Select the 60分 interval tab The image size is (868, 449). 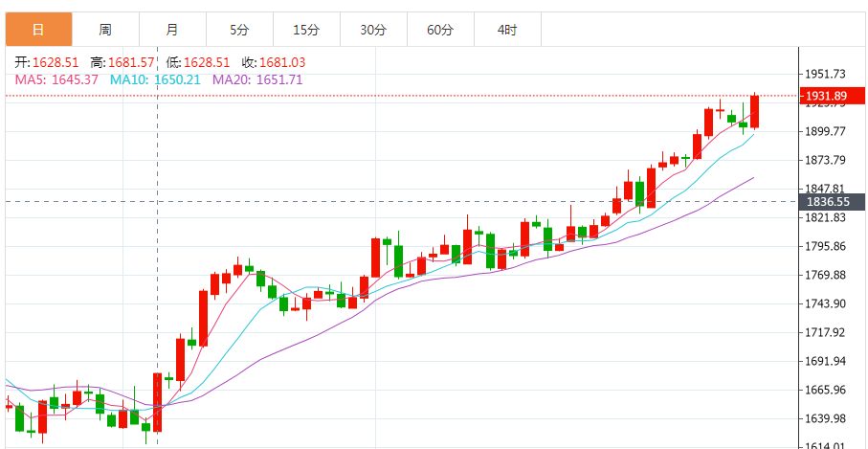point(440,30)
